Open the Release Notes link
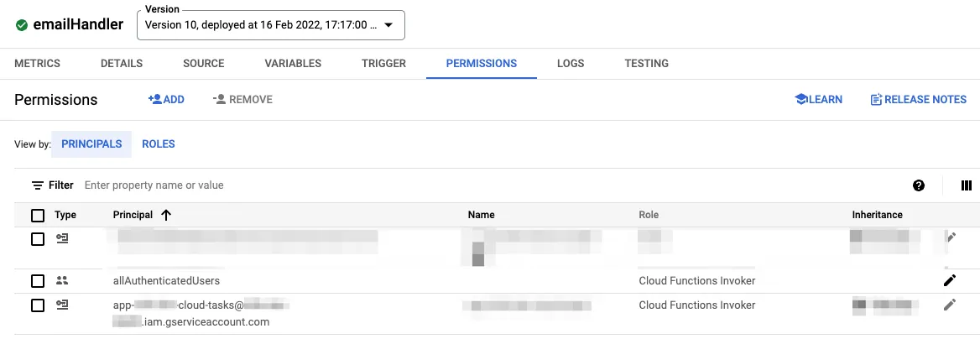 (x=918, y=100)
